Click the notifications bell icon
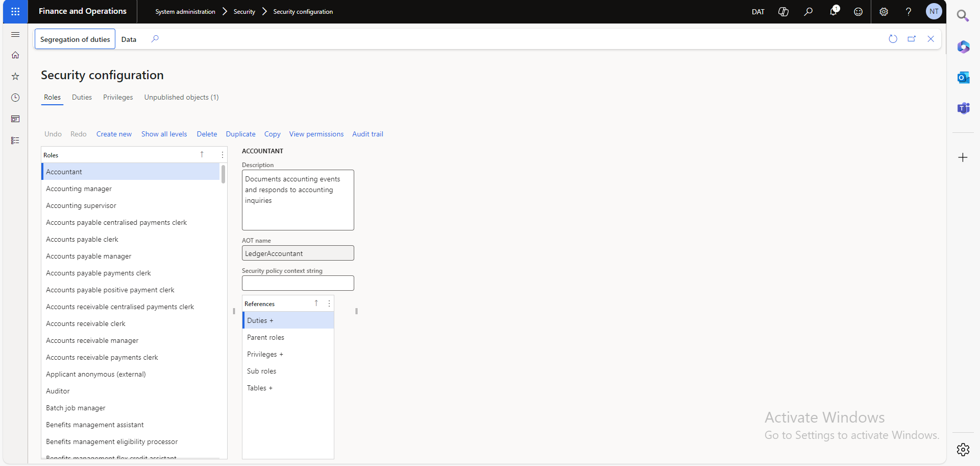 (833, 11)
